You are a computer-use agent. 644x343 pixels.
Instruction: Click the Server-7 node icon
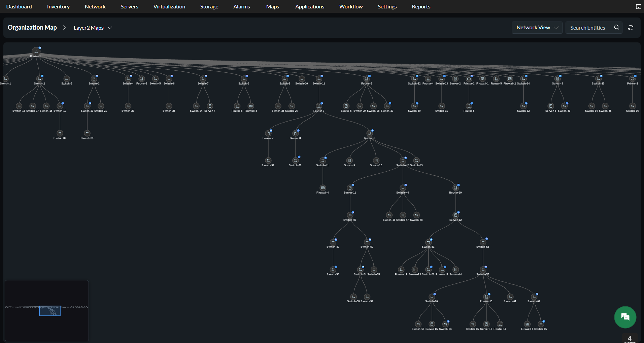point(268,133)
